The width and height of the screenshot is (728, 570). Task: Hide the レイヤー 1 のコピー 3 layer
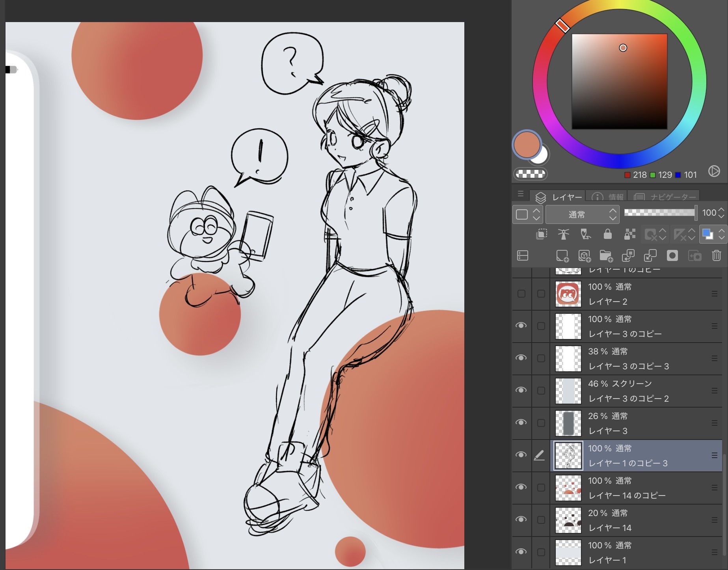[521, 455]
